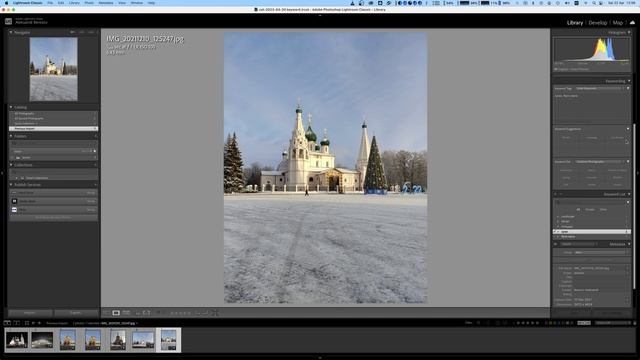640x360 pixels.
Task: Click the Lightroom Classic logo identity plate
Action: click(x=9, y=22)
